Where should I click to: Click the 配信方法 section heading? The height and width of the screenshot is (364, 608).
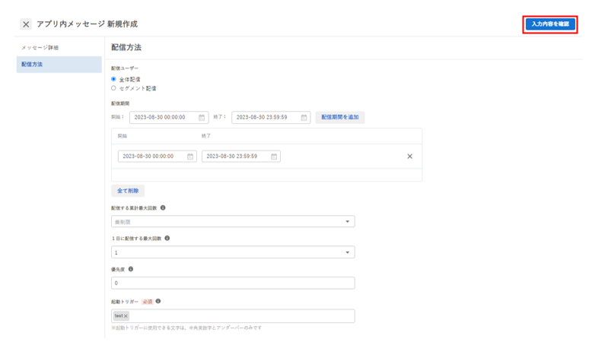126,47
